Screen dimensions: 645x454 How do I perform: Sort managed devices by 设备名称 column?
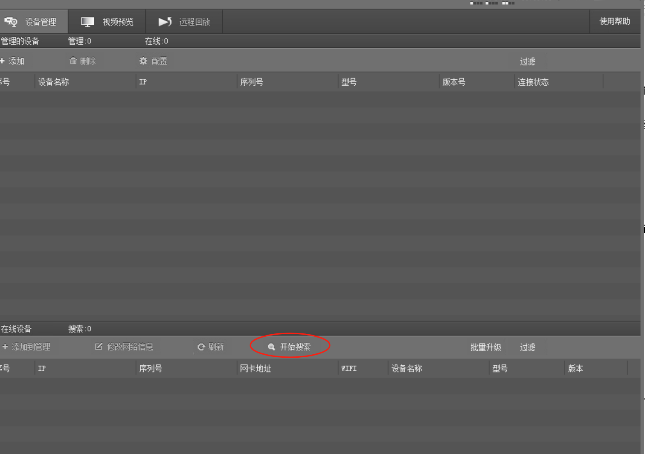click(x=53, y=82)
